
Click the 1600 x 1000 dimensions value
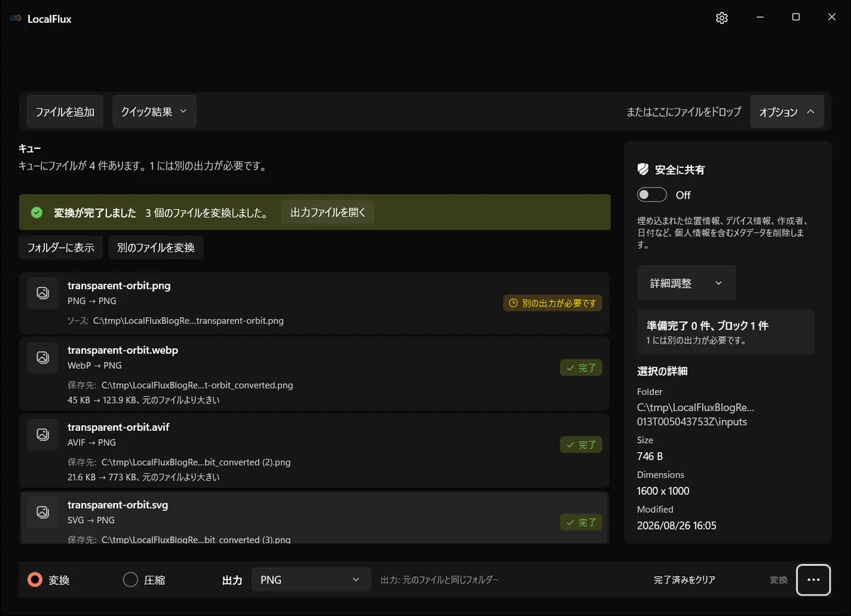pos(663,491)
